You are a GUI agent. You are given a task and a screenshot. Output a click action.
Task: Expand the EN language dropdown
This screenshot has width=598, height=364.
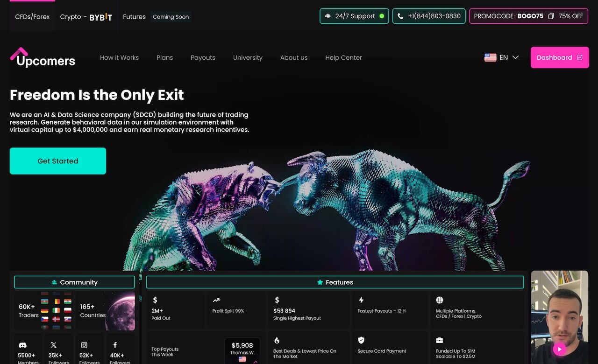[x=515, y=57]
